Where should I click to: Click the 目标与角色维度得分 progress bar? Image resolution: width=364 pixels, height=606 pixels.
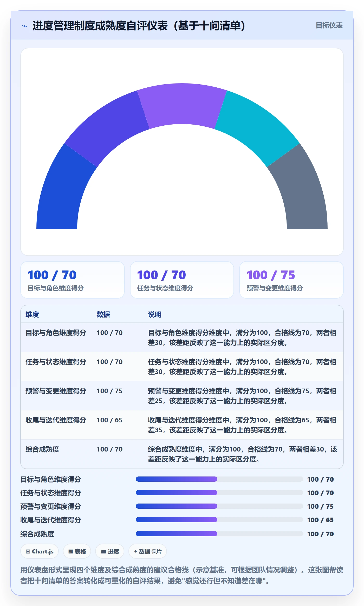(x=219, y=479)
